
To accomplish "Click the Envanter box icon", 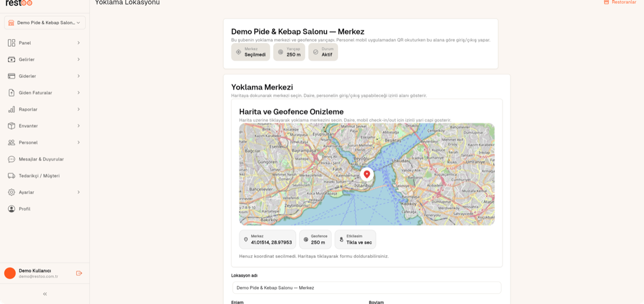I will 11,126.
